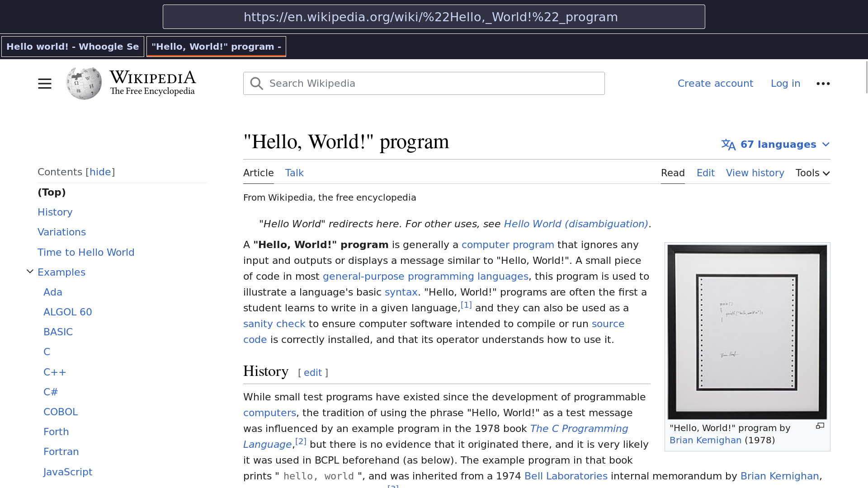Viewport: 868px width, 488px height.
Task: Click the language translate icon
Action: point(728,145)
